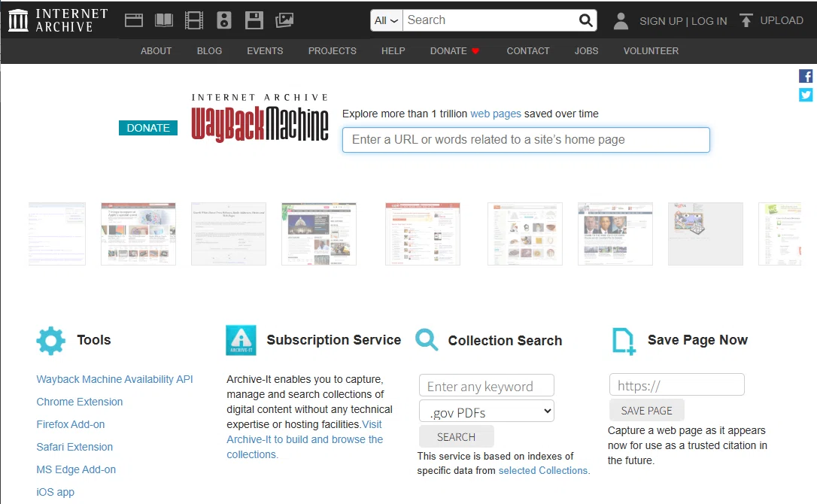Expand the .gov PDFs collection dropdown
This screenshot has height=504, width=817.
coord(487,411)
